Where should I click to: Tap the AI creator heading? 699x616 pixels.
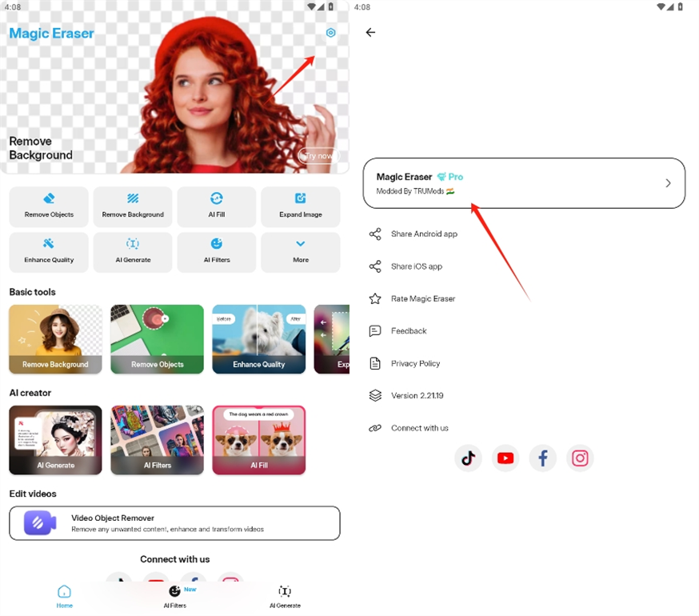click(30, 393)
